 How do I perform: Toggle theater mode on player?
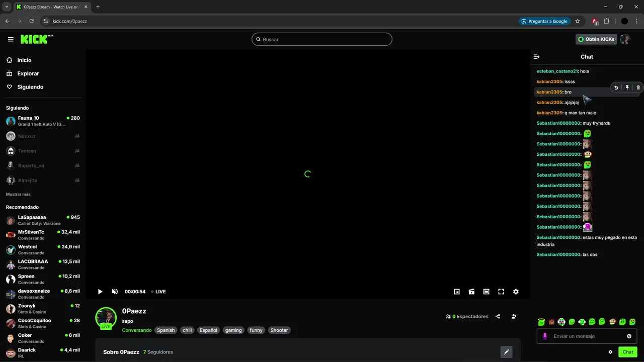click(486, 292)
